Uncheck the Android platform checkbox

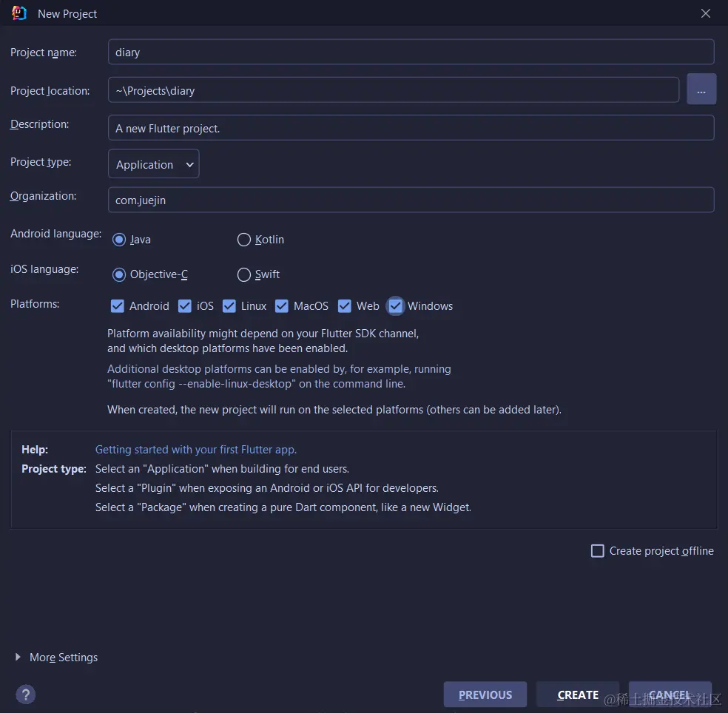coord(118,306)
